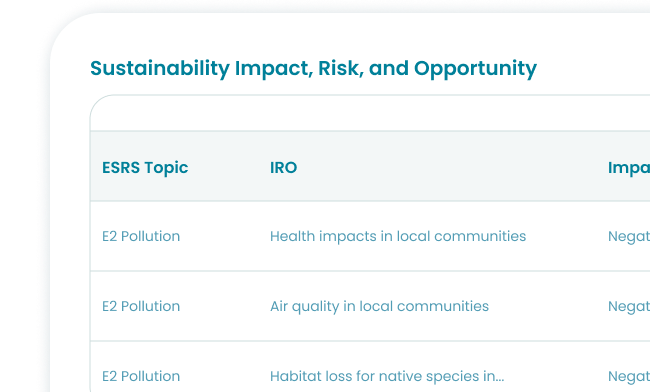Viewport: 650px width, 392px height.
Task: Click the 'Sustainability Impact, Risk, and Opportunity' heading
Action: coord(313,69)
